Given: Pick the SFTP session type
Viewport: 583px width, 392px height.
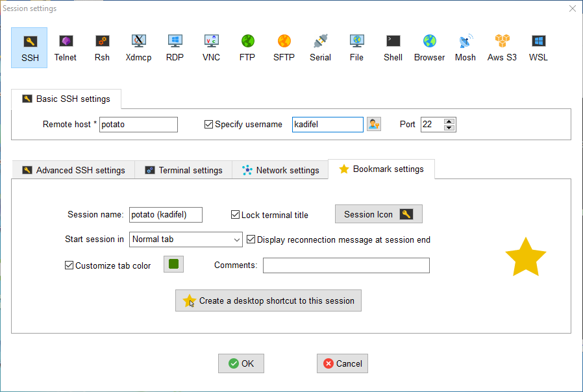Looking at the screenshot, I should pos(284,48).
